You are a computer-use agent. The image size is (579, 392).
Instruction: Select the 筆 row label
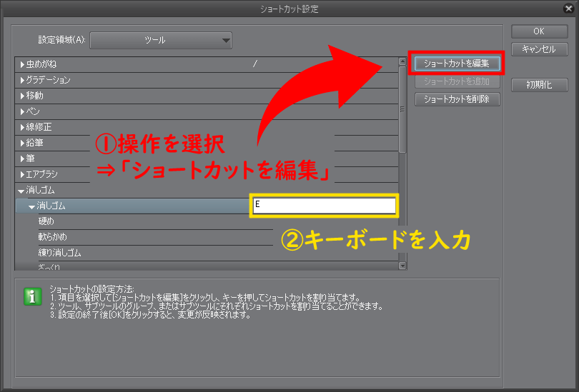(30, 159)
